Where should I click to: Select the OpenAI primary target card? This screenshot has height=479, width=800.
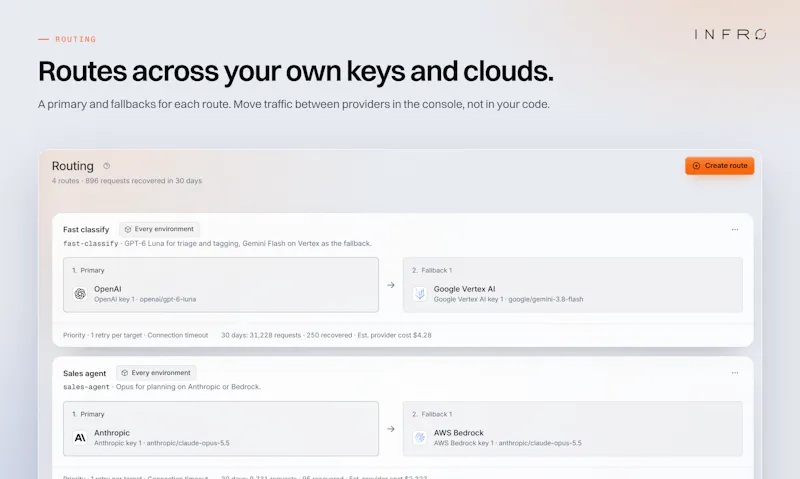tap(221, 285)
